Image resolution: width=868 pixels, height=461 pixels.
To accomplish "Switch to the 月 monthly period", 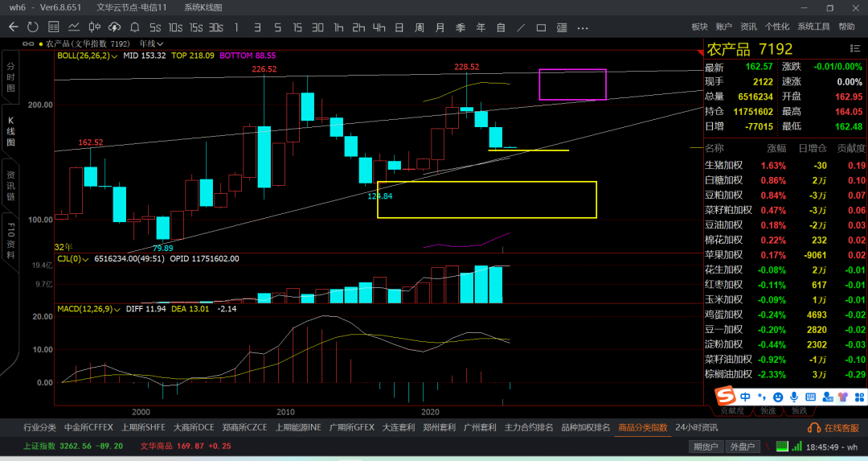I will tap(440, 27).
